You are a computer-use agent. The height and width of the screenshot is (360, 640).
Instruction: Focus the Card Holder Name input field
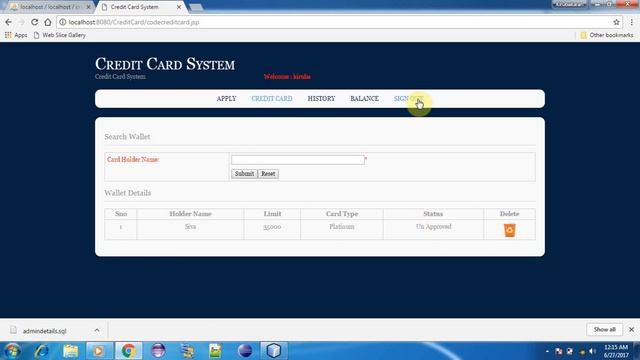coord(298,160)
